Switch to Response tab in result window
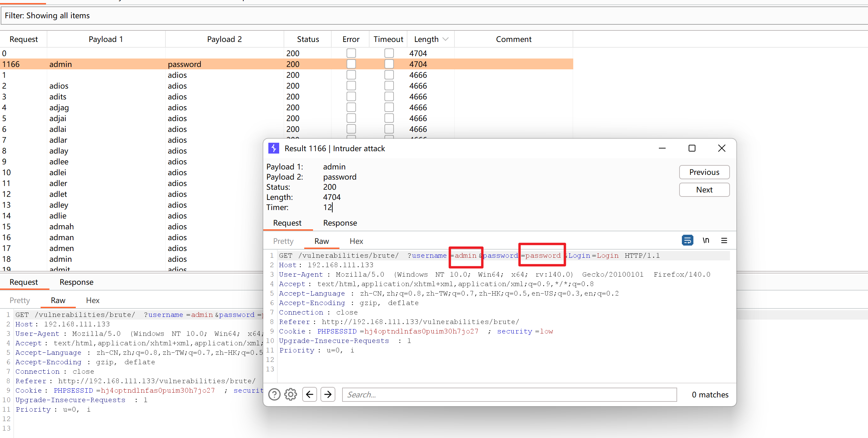This screenshot has width=868, height=438. 340,223
